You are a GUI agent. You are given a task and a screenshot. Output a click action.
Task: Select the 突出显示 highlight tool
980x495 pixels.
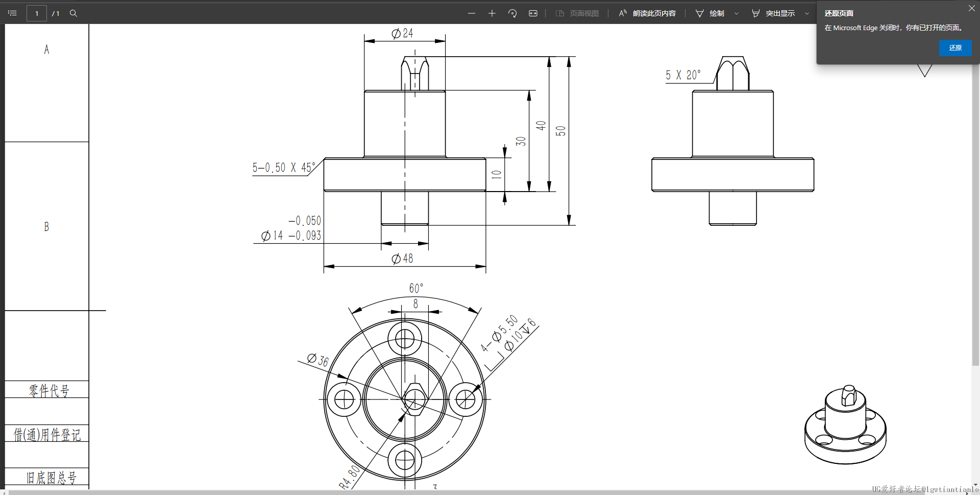point(773,13)
